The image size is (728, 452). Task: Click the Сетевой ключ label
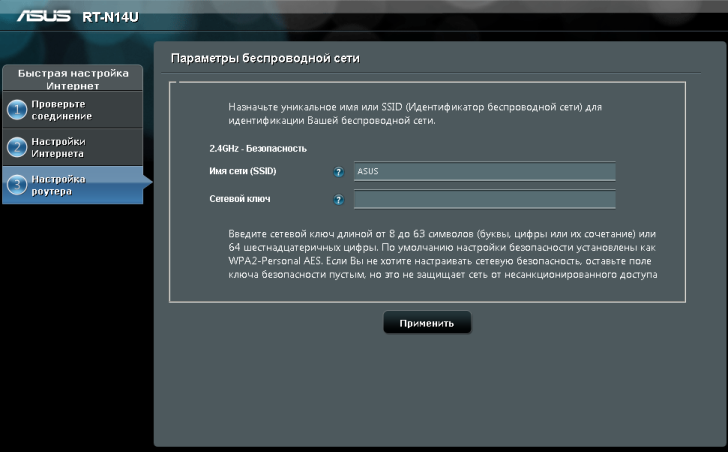[240, 199]
